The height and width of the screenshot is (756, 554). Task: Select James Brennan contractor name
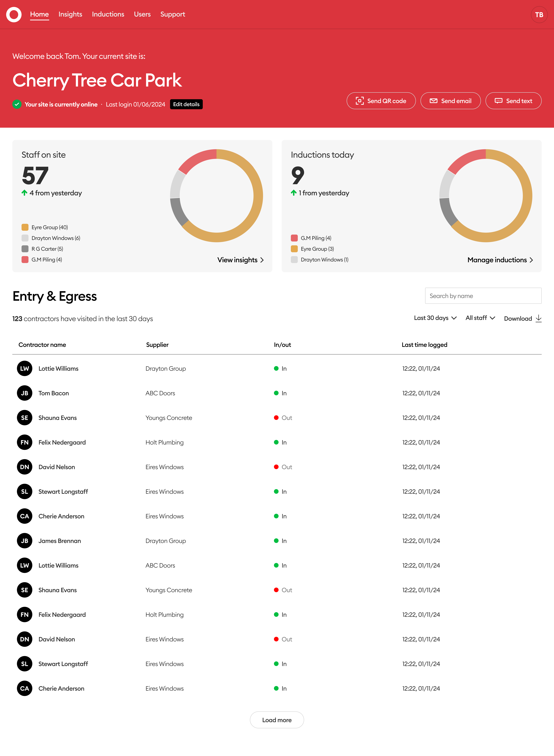click(60, 541)
